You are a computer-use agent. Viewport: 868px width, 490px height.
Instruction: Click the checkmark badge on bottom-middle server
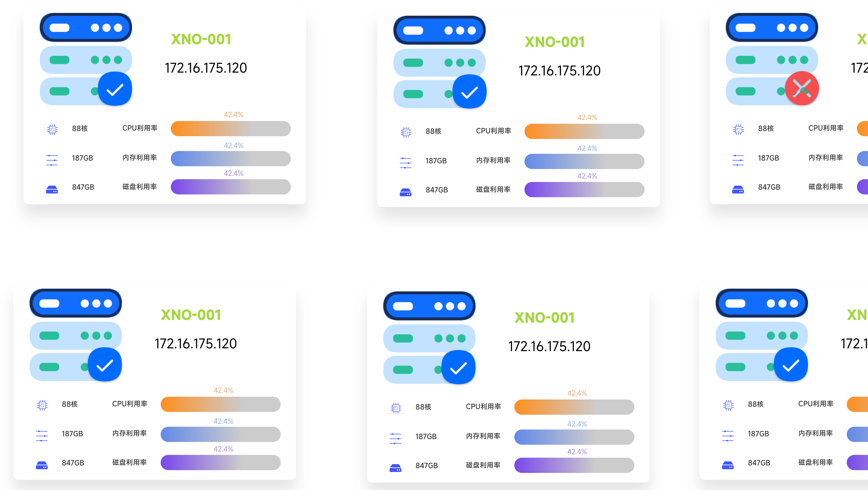(458, 367)
